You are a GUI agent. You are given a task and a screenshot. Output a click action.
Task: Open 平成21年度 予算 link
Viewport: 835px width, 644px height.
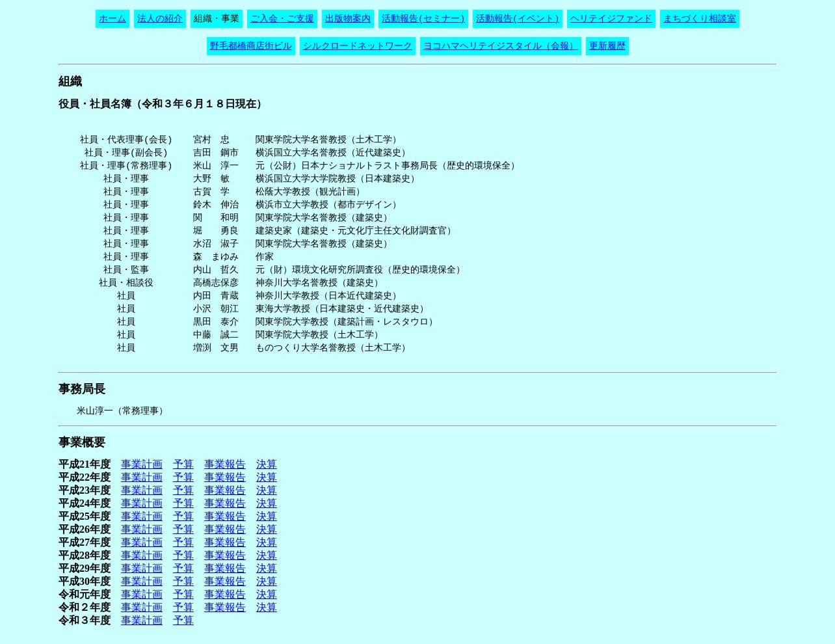tap(183, 464)
